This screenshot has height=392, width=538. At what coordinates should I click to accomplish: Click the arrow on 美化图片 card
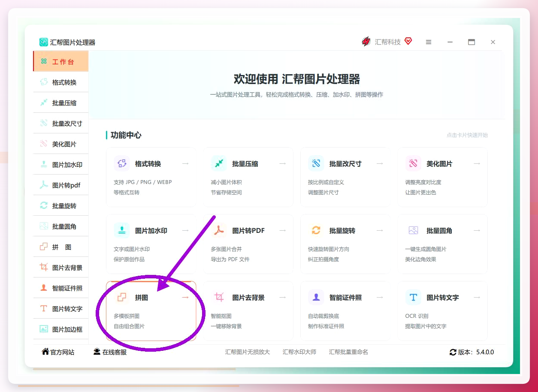pos(477,163)
